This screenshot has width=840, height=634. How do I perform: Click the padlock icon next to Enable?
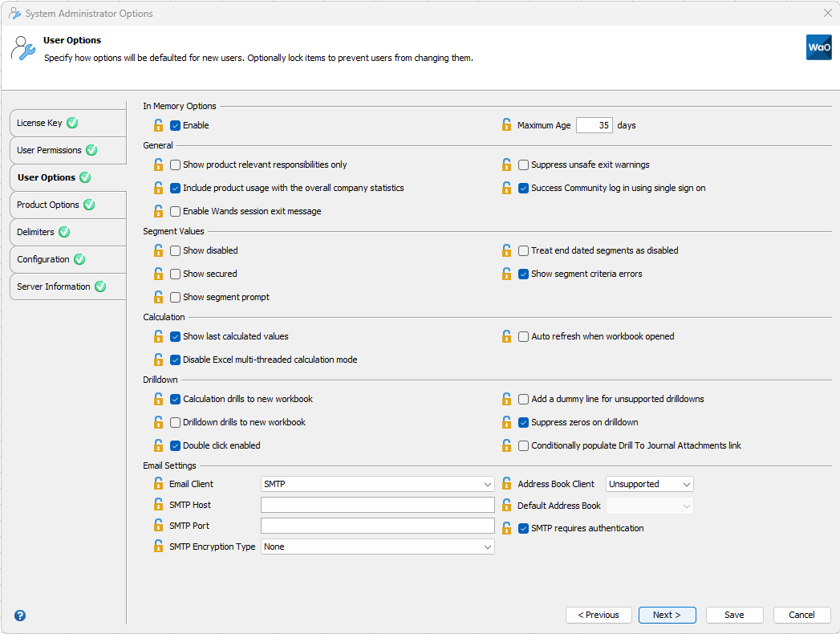pos(158,125)
